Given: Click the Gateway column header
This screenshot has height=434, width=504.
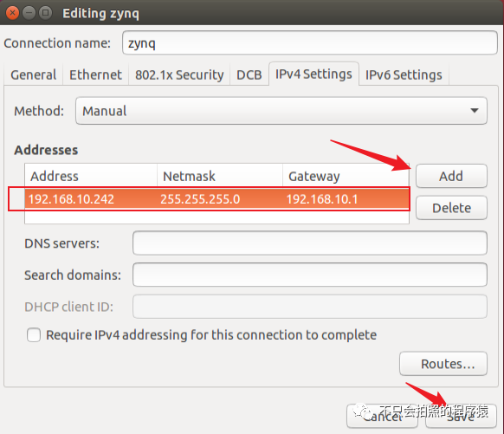Looking at the screenshot, I should (346, 176).
